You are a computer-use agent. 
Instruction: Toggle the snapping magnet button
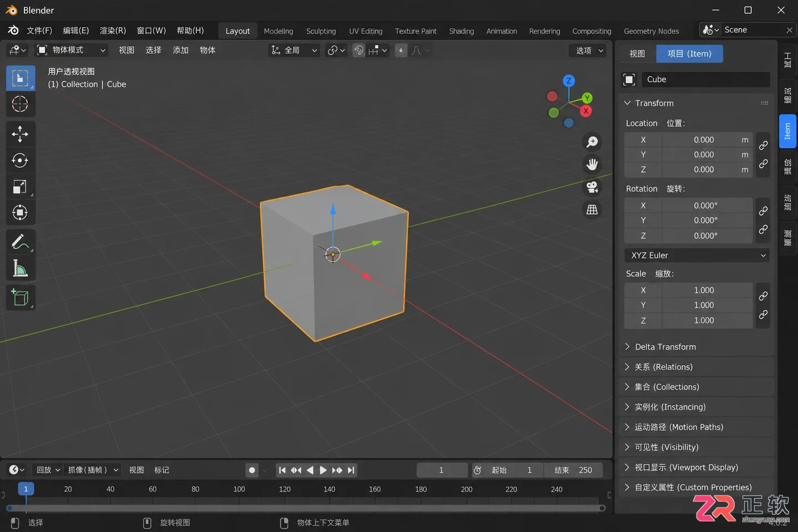coord(359,50)
